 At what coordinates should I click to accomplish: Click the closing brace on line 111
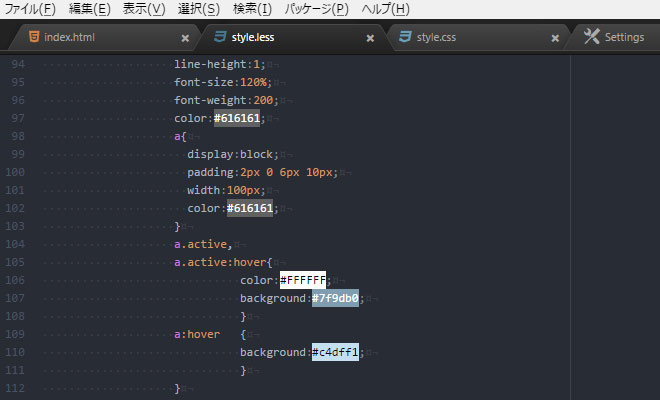243,370
